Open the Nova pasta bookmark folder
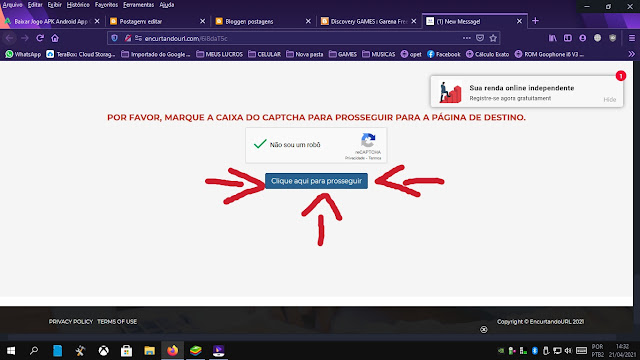The image size is (640, 360). coord(304,54)
